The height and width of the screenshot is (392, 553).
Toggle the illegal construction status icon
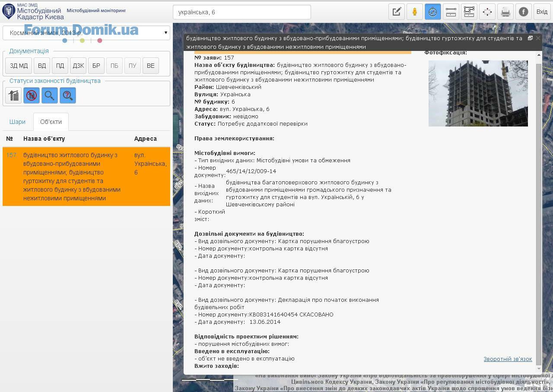point(32,95)
